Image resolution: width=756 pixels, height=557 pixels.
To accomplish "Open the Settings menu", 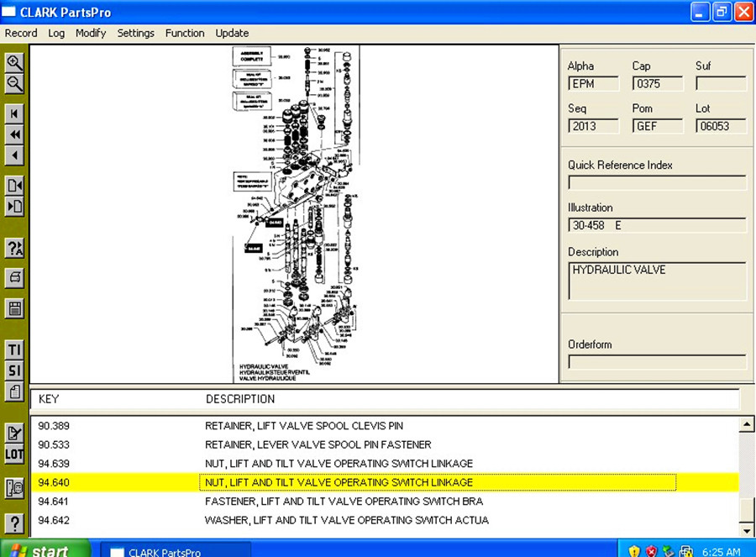I will click(135, 33).
